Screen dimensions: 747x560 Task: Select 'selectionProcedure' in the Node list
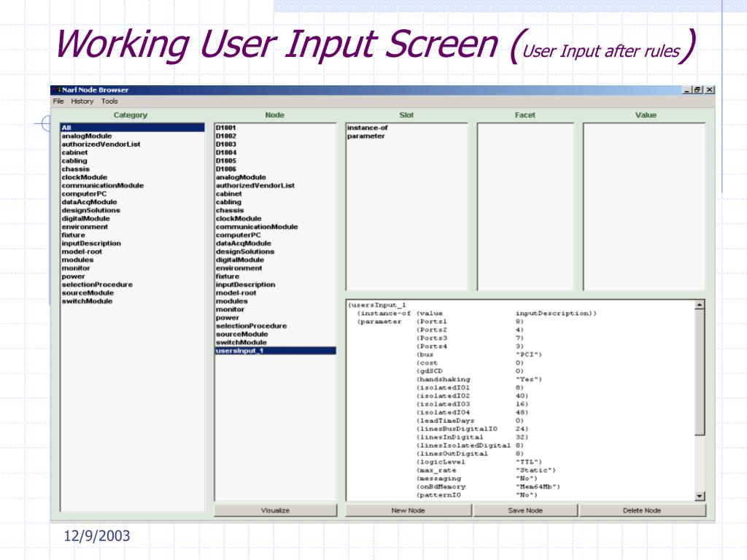click(251, 326)
